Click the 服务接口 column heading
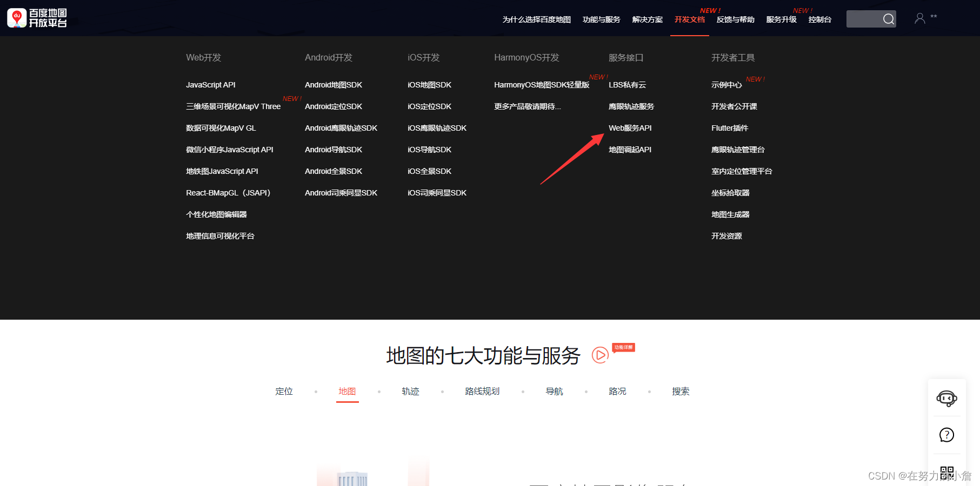This screenshot has width=980, height=486. point(626,57)
